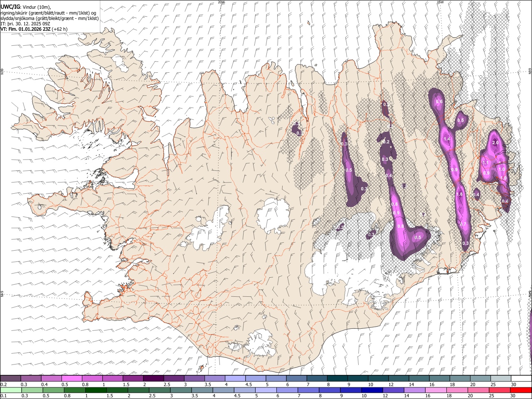Click bright pink swatch between 0.5 and 0.8, top legend
The height and width of the screenshot is (399, 532).
click(x=71, y=378)
